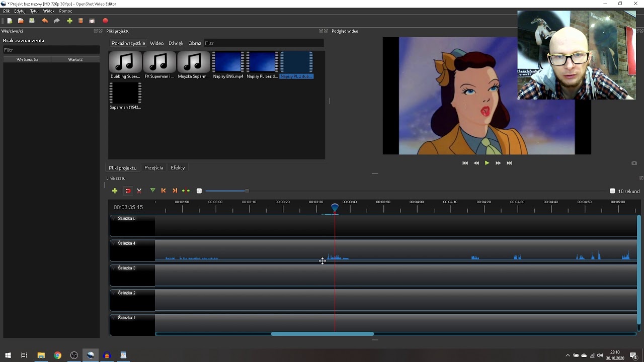
Task: Select the Napisy ENG.mp4 clip
Action: pos(228,65)
